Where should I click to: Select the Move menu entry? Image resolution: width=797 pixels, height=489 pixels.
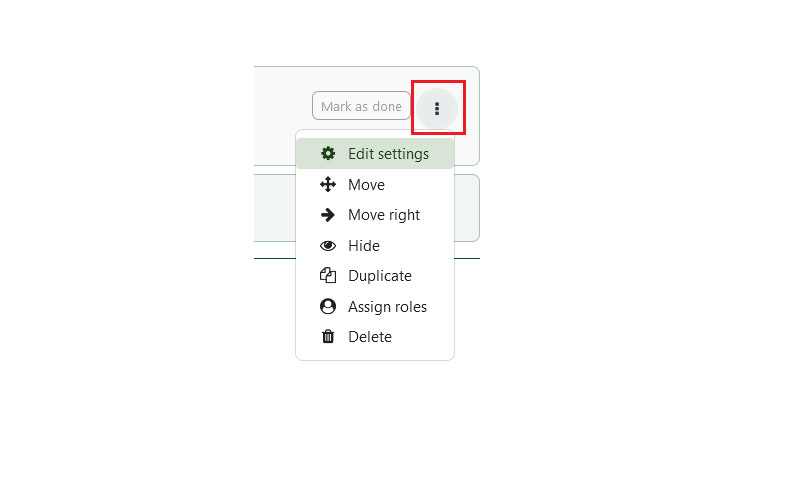pyautogui.click(x=375, y=185)
